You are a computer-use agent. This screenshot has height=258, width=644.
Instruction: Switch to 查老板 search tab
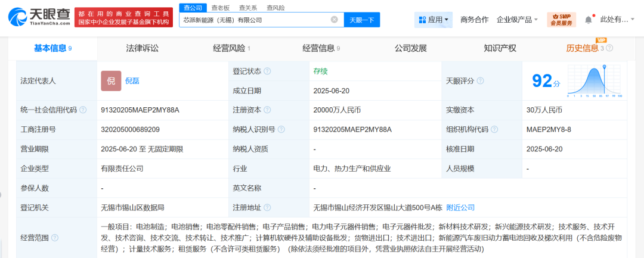pos(221,8)
